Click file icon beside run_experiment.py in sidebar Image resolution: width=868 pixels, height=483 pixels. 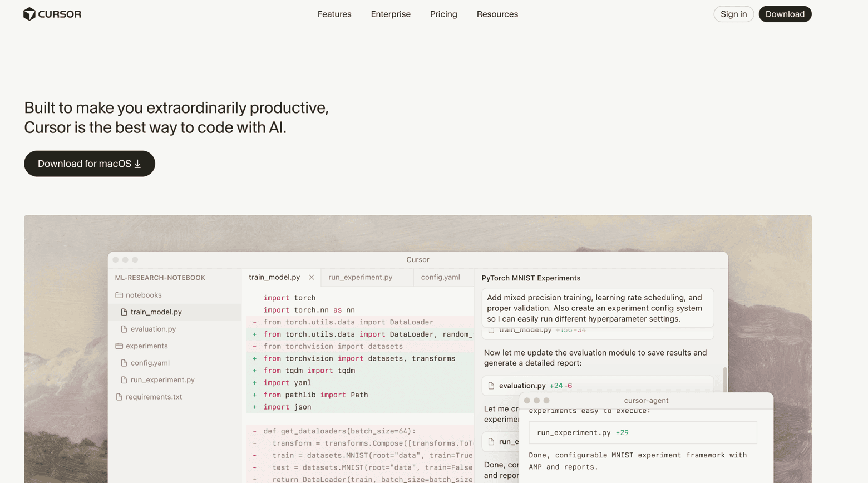click(124, 380)
